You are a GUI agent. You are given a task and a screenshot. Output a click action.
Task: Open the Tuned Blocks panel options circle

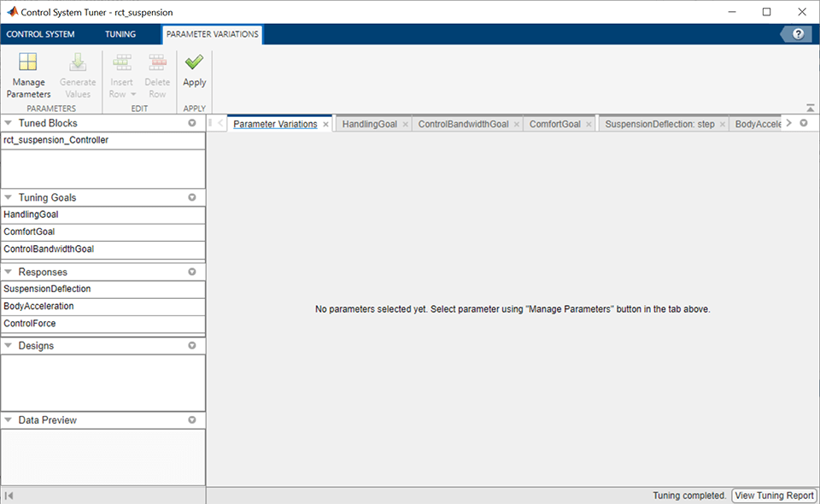point(192,123)
